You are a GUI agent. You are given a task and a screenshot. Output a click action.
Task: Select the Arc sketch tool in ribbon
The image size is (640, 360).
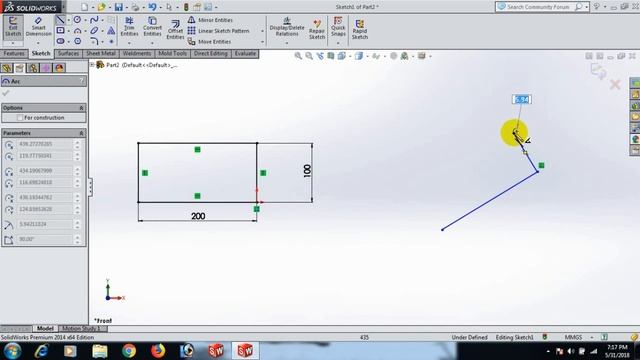tap(77, 31)
